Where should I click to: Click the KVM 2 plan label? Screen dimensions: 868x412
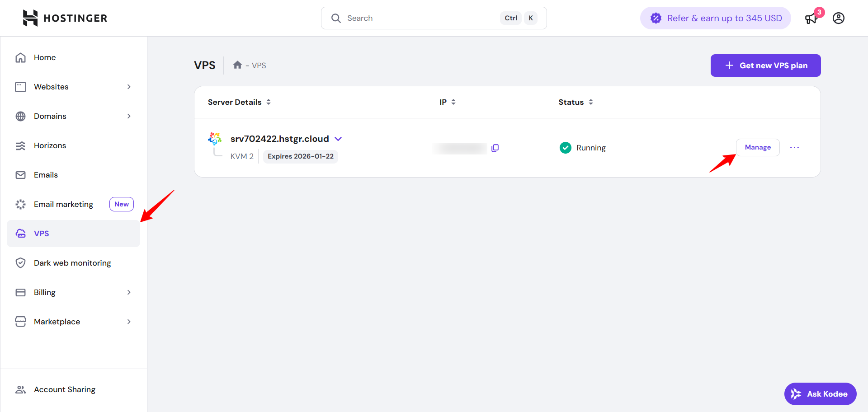pyautogui.click(x=242, y=156)
